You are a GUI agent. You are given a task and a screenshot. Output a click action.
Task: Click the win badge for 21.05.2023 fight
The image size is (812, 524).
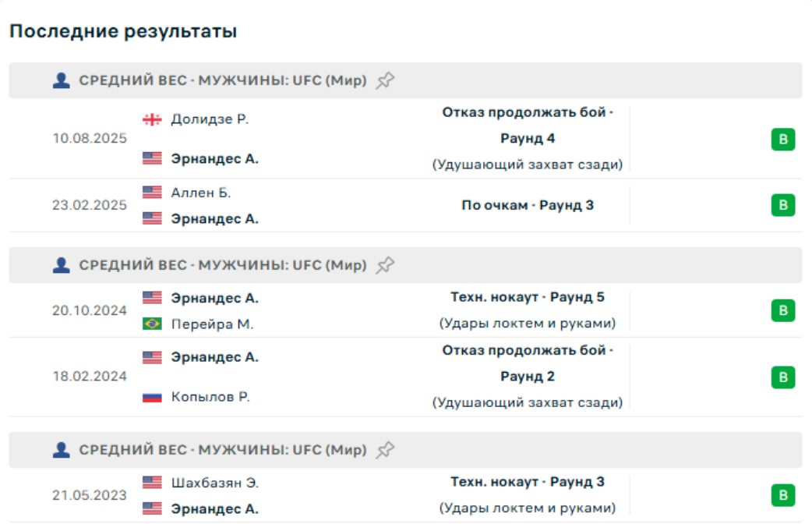pos(783,495)
